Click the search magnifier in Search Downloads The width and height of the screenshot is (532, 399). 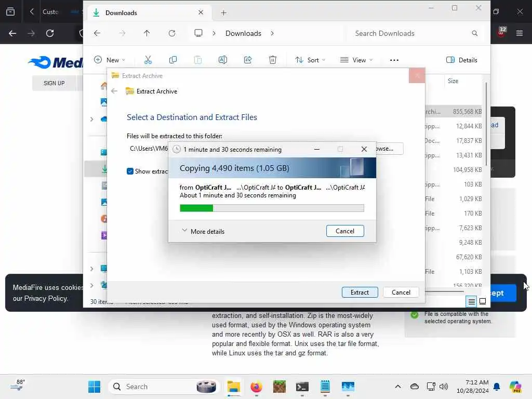tap(475, 33)
